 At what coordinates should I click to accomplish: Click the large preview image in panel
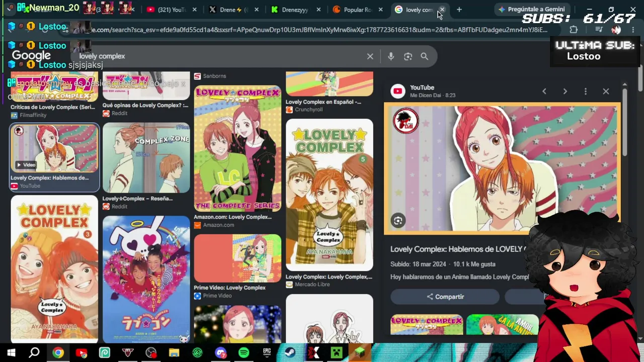(x=502, y=169)
